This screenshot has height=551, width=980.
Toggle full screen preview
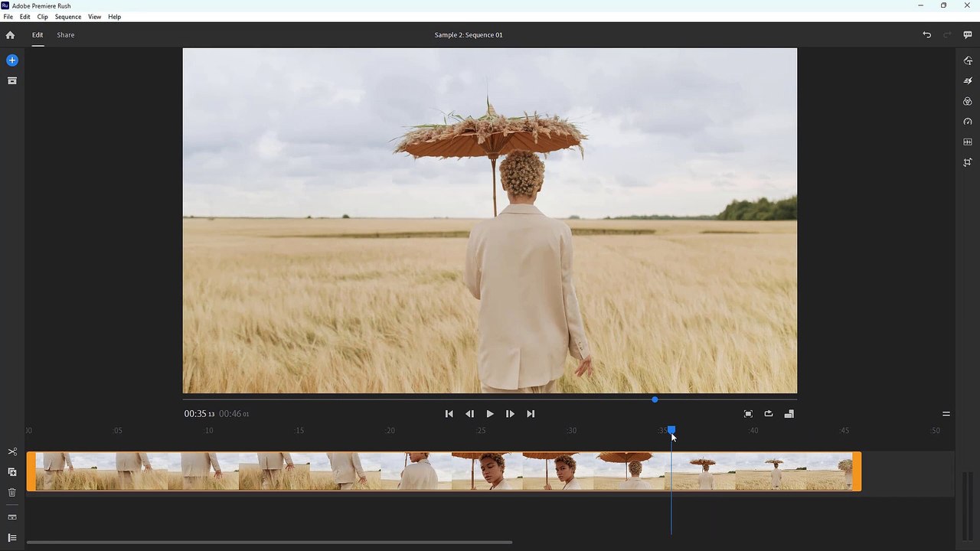748,414
